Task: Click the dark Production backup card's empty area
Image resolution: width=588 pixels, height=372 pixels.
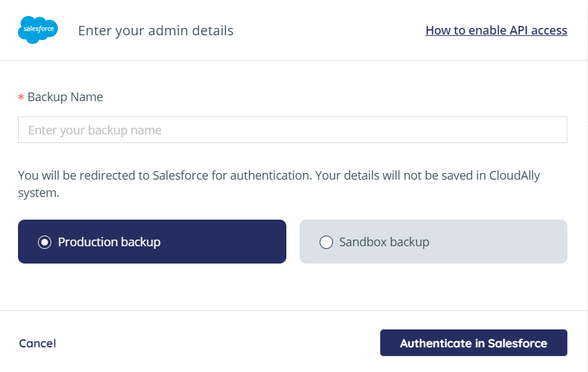Action: tap(226, 242)
